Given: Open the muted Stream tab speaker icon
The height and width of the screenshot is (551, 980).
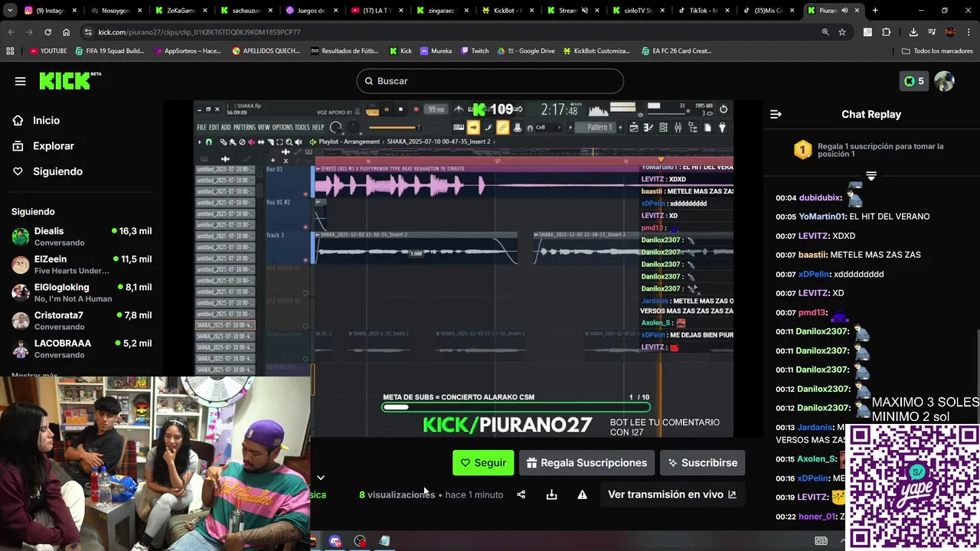Looking at the screenshot, I should point(584,11).
